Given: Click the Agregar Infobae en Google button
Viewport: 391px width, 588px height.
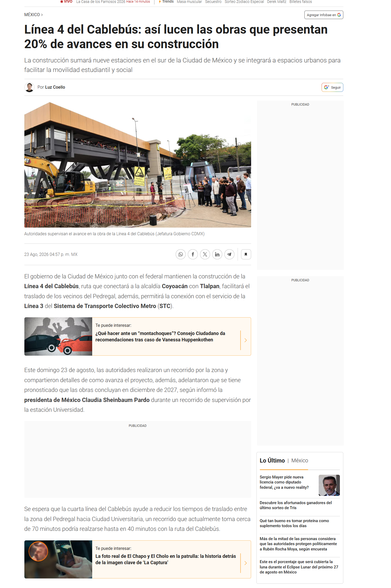Looking at the screenshot, I should click(324, 15).
